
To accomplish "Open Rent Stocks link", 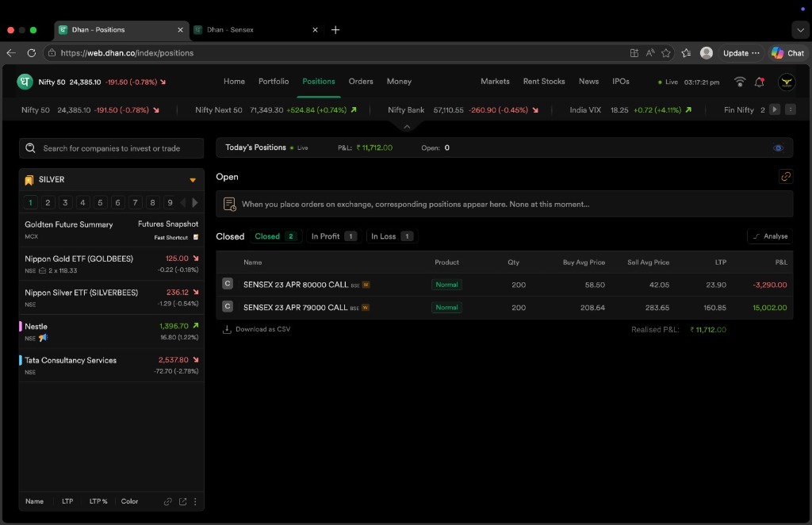I will [544, 81].
